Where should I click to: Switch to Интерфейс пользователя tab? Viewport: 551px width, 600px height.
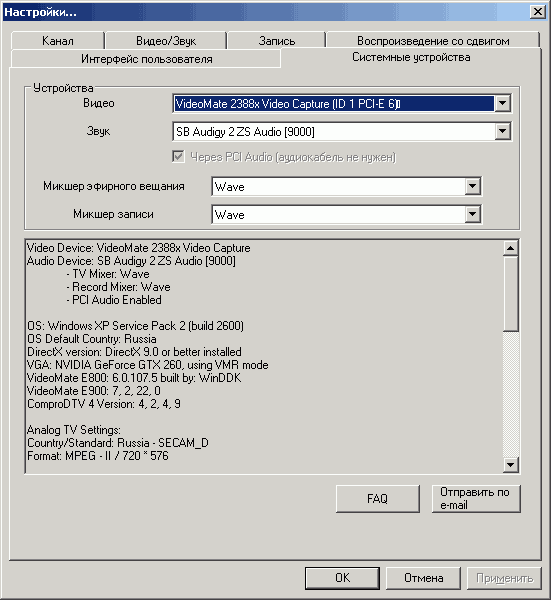tap(147, 59)
